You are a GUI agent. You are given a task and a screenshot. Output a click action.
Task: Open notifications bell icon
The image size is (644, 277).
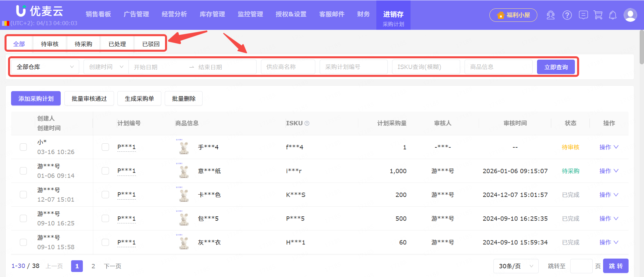tap(613, 15)
